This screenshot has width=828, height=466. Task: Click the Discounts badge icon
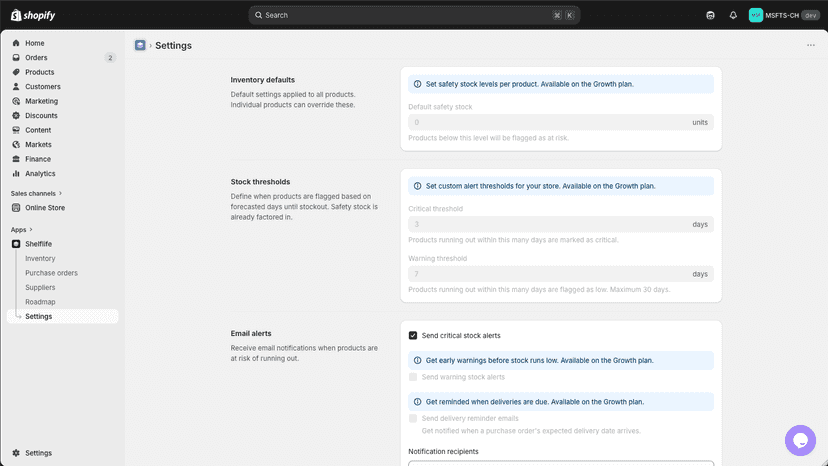pyautogui.click(x=16, y=115)
